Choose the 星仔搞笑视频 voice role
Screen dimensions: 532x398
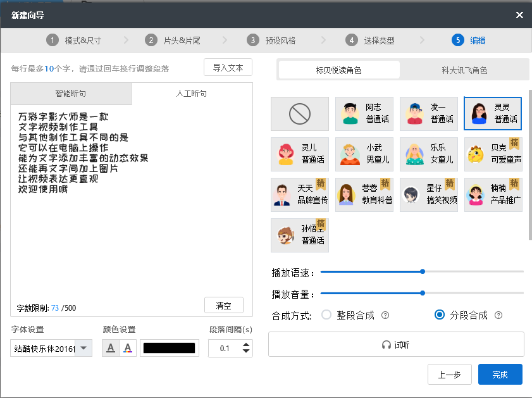[429, 194]
